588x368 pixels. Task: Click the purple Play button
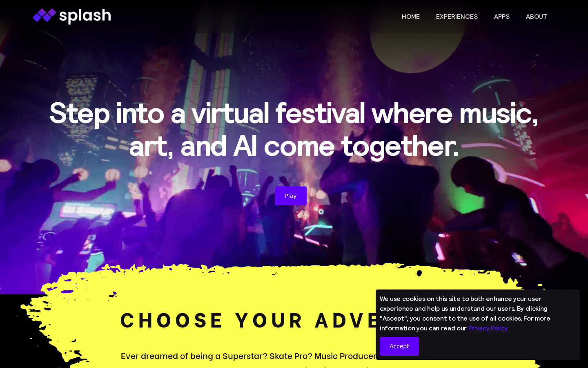291,196
